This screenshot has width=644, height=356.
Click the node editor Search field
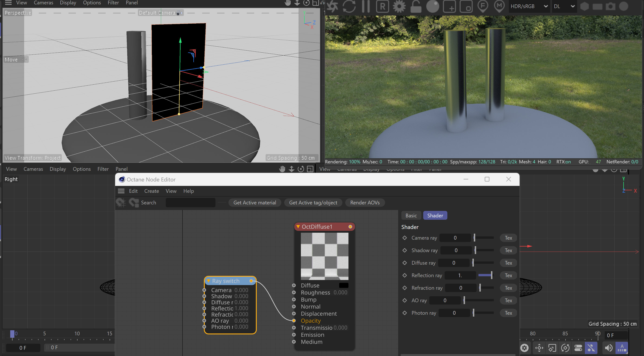[x=190, y=203]
